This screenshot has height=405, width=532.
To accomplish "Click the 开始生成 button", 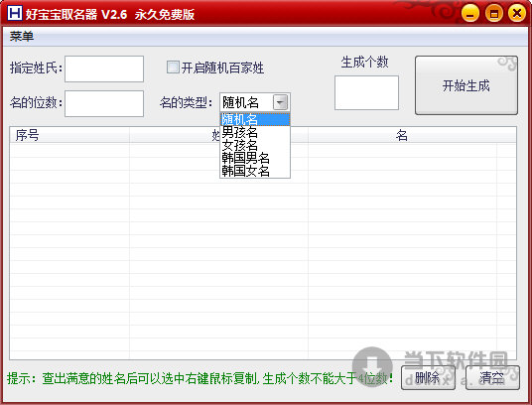I will tap(466, 85).
